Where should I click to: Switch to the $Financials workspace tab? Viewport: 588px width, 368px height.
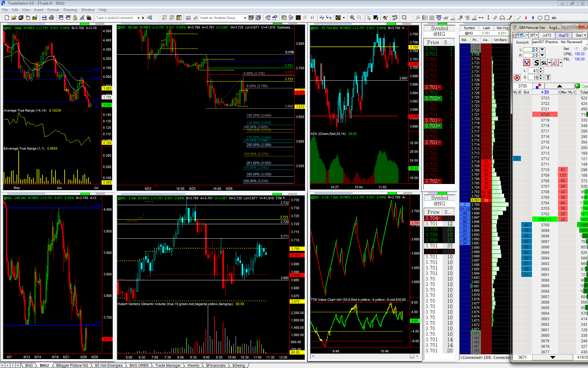click(x=216, y=365)
